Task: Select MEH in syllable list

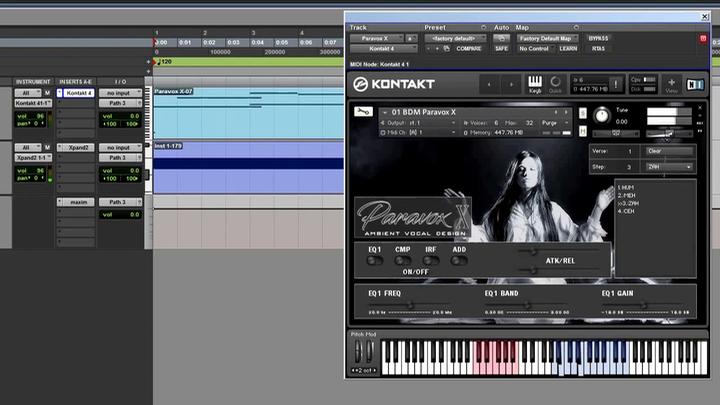Action: [626, 196]
